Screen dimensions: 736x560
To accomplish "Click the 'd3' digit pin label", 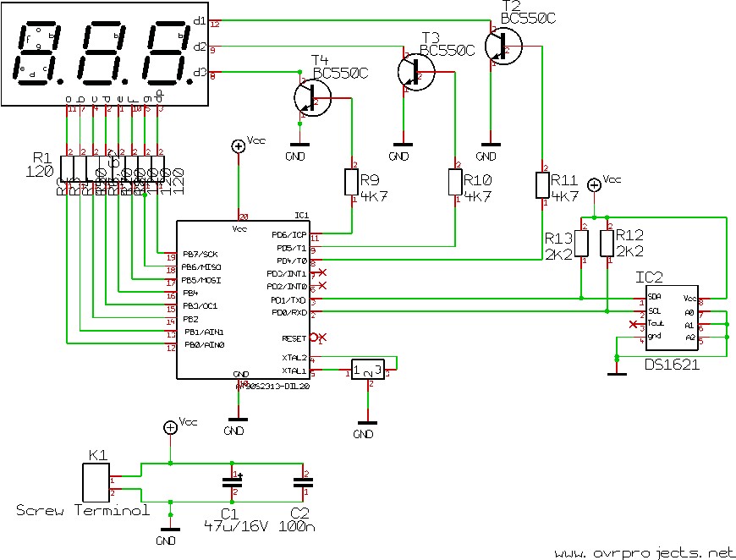I will coord(200,72).
